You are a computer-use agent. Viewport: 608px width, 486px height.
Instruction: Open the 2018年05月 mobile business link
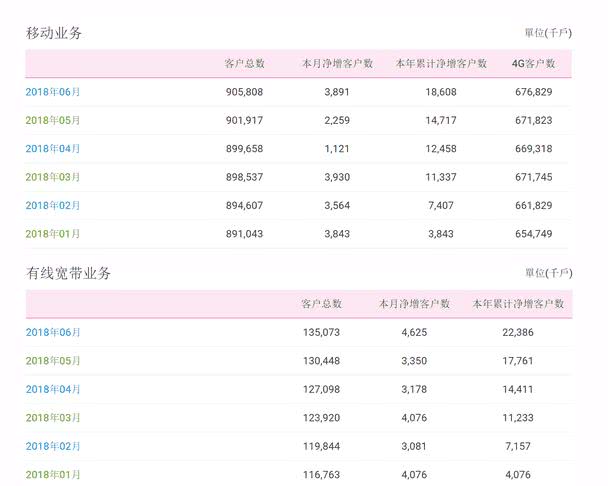(x=53, y=120)
